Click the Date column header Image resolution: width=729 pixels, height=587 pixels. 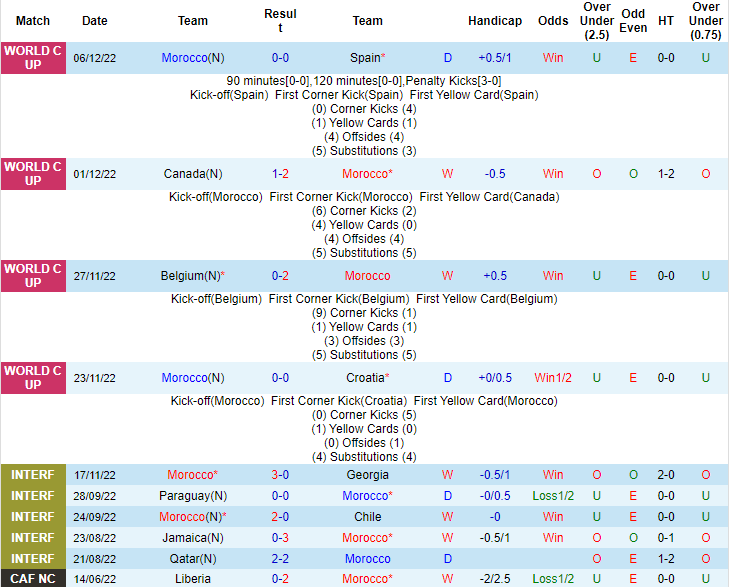pyautogui.click(x=95, y=21)
